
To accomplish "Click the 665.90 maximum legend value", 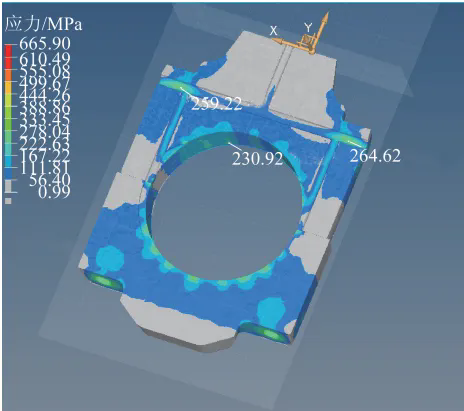I will click(x=45, y=44).
